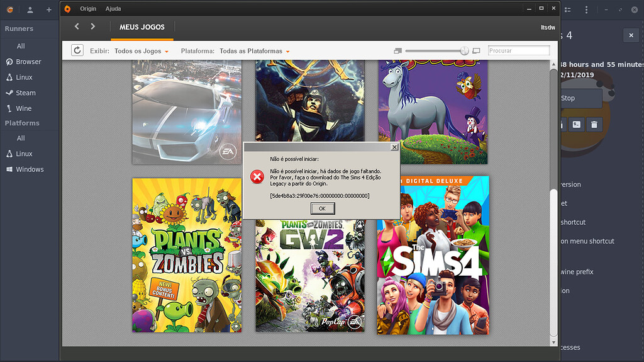Open Plataforma Todas as Plataformas dropdown
This screenshot has width=644, height=362.
pos(254,51)
